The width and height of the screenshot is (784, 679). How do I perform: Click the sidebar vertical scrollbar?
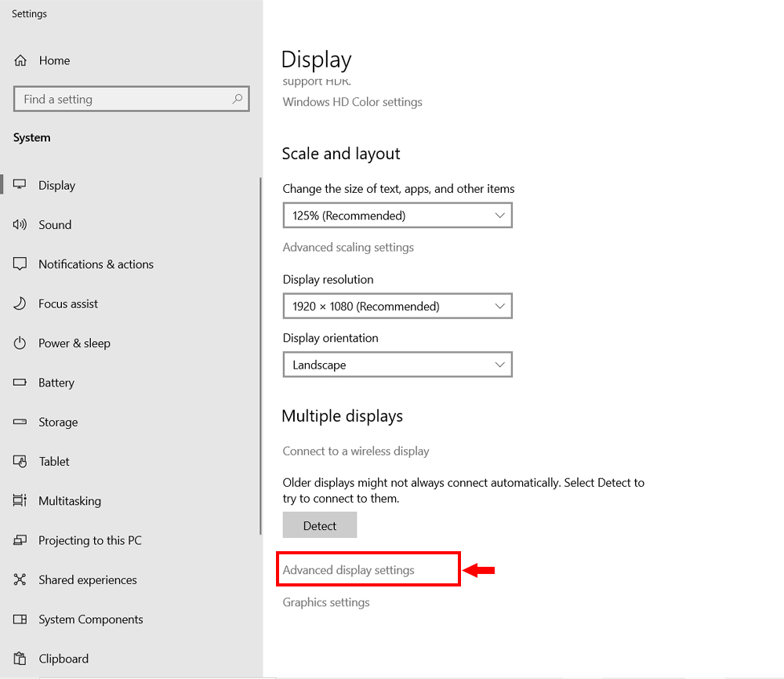260,353
